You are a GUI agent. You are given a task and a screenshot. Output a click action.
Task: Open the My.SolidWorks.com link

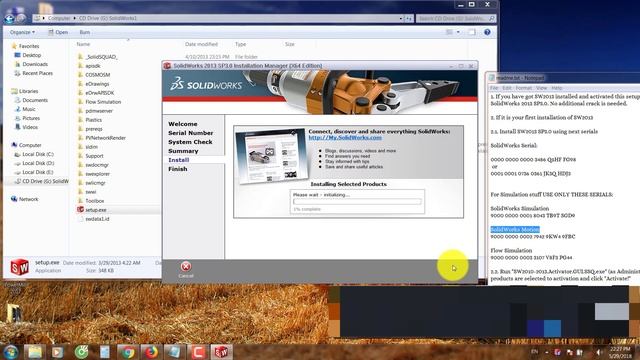coord(345,138)
